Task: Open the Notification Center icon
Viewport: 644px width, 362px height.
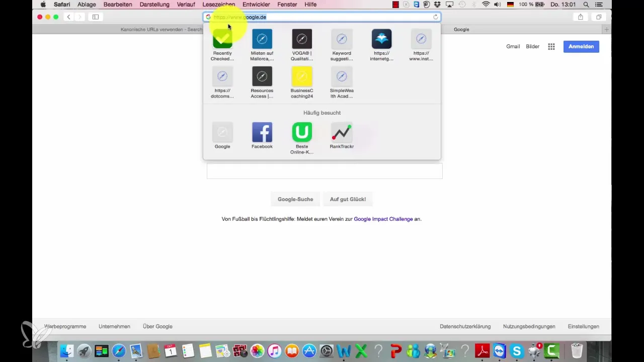Action: [x=598, y=5]
